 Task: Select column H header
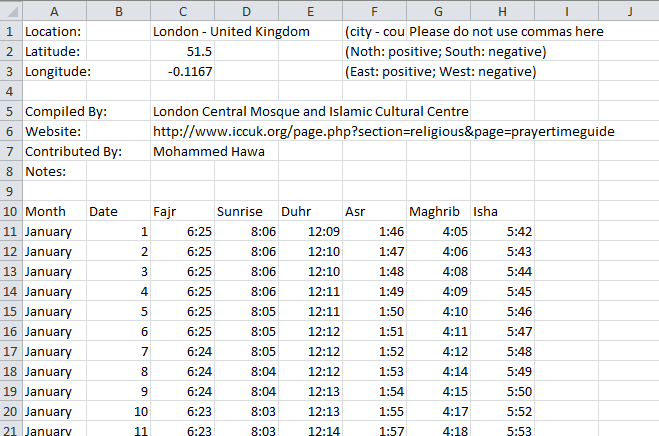[503, 11]
